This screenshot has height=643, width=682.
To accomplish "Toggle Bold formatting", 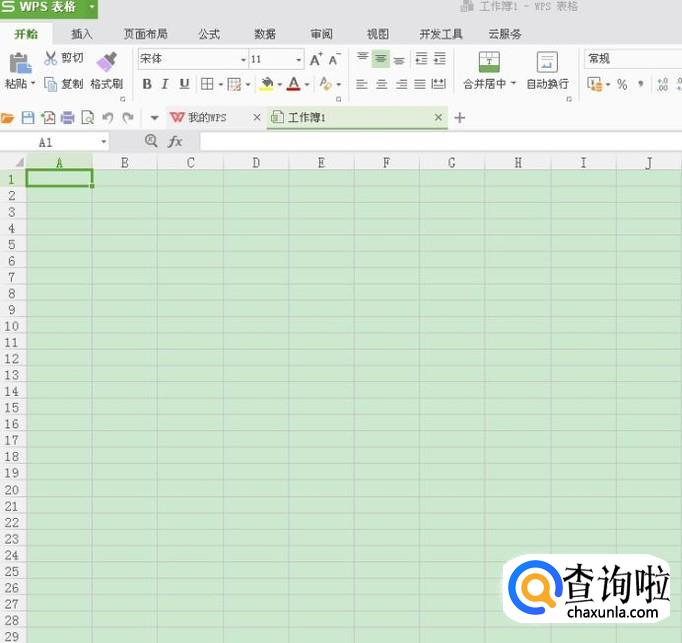I will 147,84.
